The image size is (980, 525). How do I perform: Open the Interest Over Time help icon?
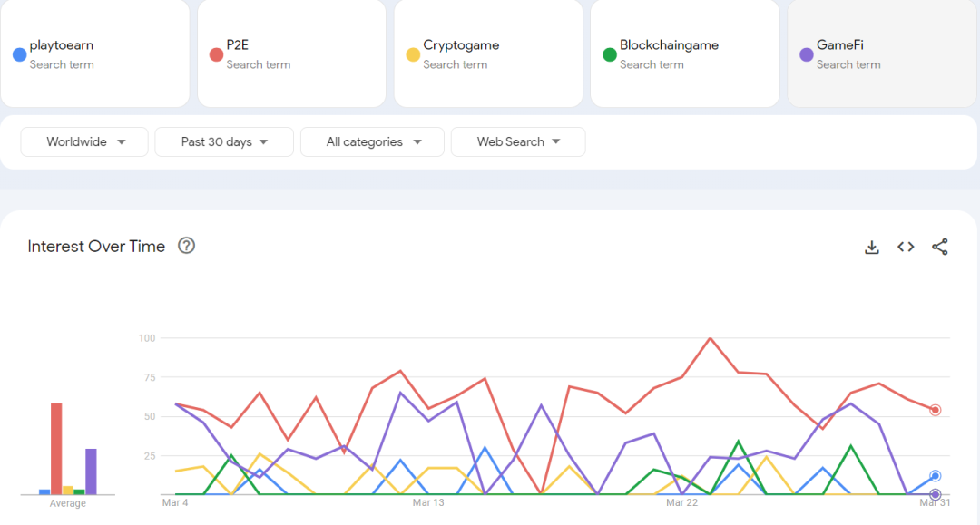click(x=187, y=246)
